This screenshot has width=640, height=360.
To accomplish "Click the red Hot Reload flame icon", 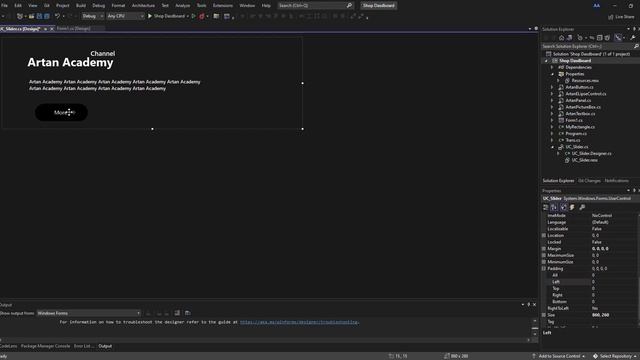I will (x=202, y=16).
